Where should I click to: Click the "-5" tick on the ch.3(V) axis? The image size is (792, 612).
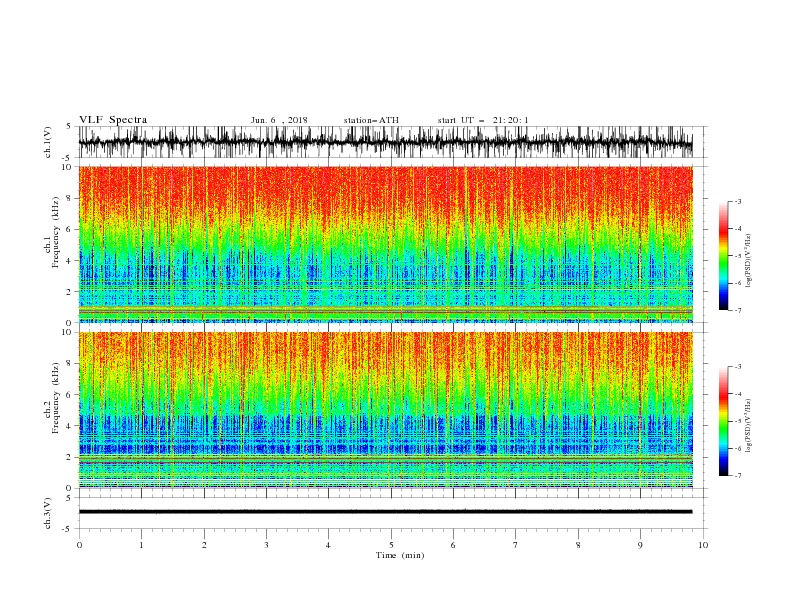68,529
